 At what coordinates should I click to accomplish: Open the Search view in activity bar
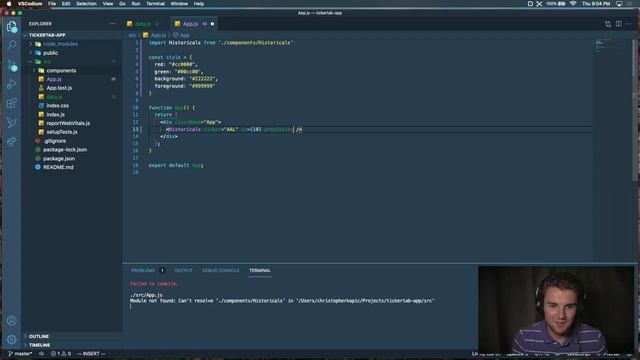click(x=11, y=45)
